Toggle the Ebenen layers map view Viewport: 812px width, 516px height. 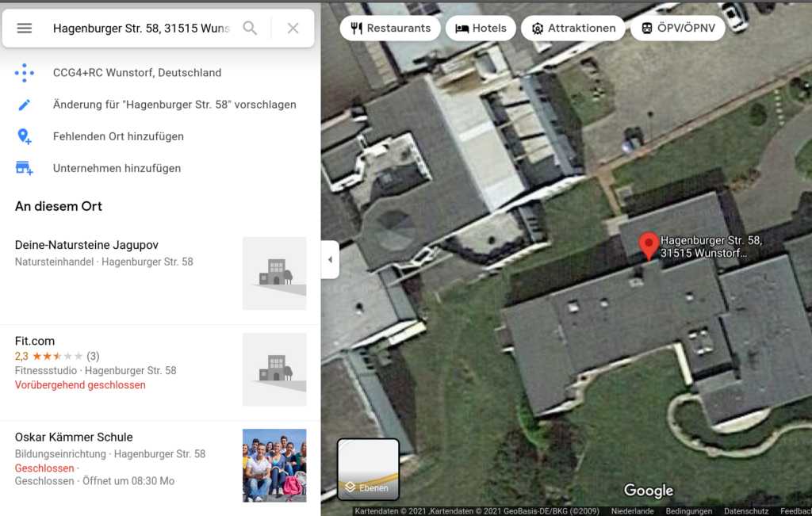pos(368,469)
